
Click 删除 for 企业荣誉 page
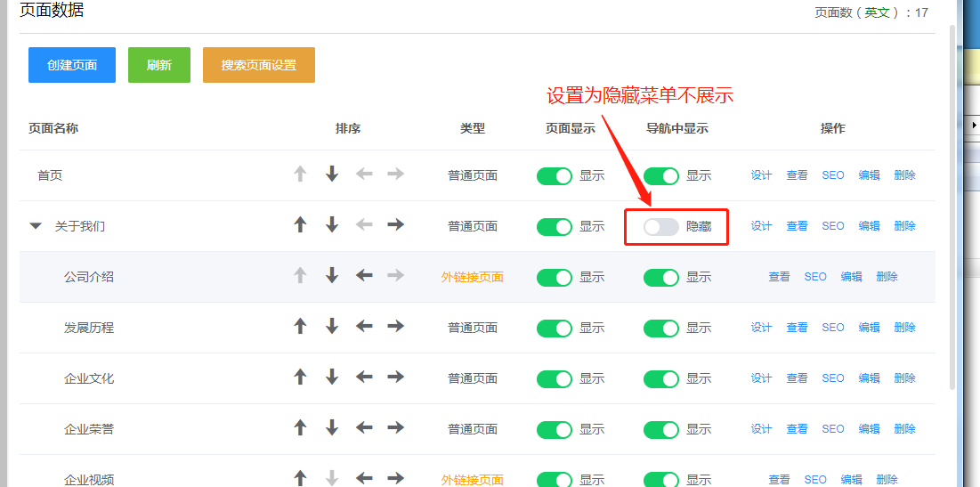(x=904, y=429)
